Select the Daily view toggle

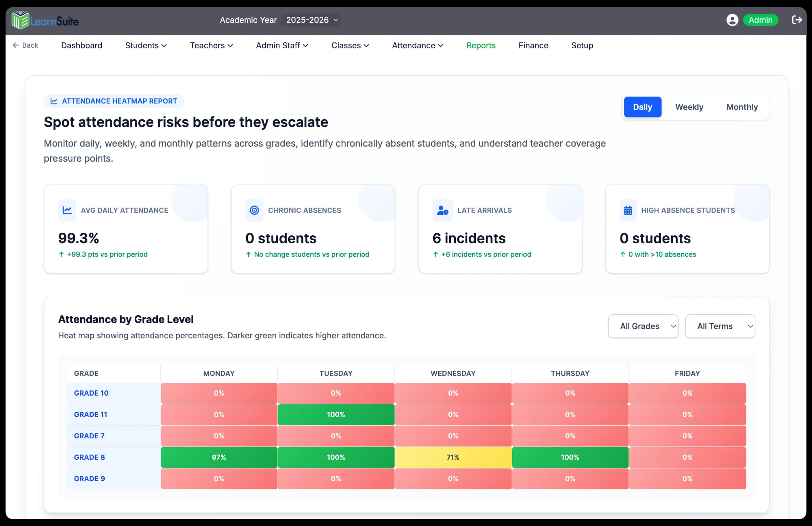[x=642, y=107]
